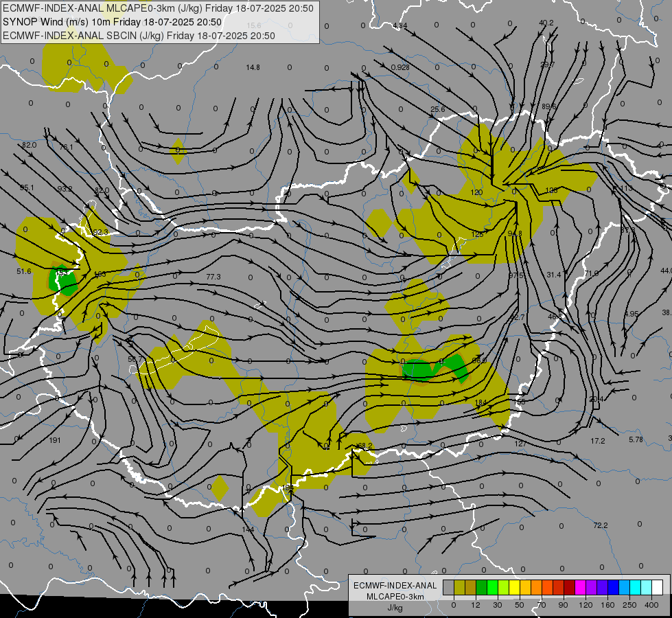Click map value 125
Image resolution: width=672 pixels, height=618 pixels.
click(x=477, y=235)
